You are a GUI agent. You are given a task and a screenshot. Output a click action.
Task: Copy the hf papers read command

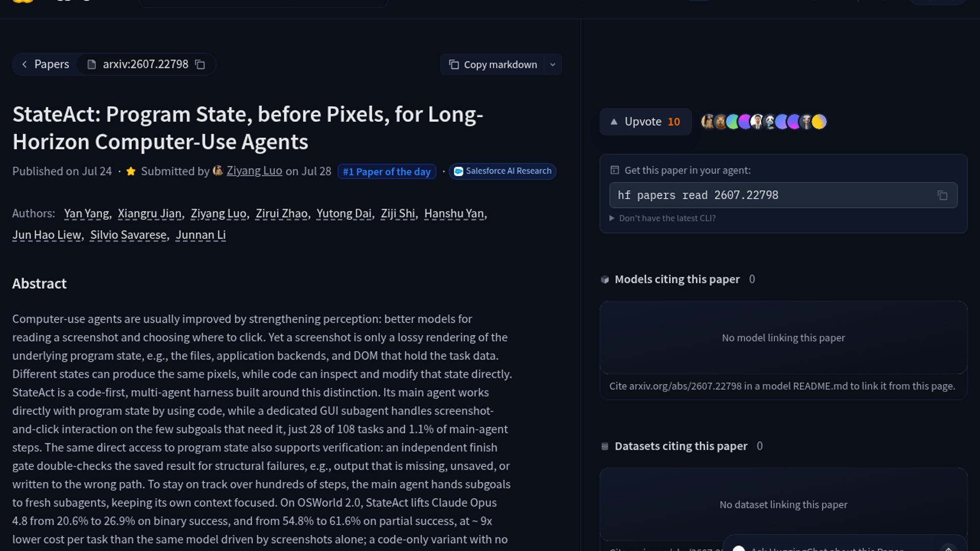pyautogui.click(x=942, y=195)
